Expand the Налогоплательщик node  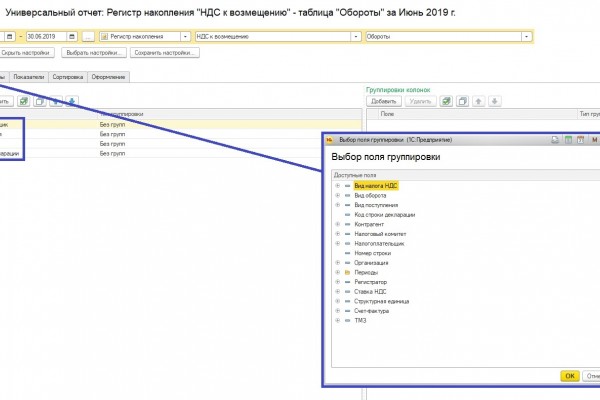[x=338, y=243]
